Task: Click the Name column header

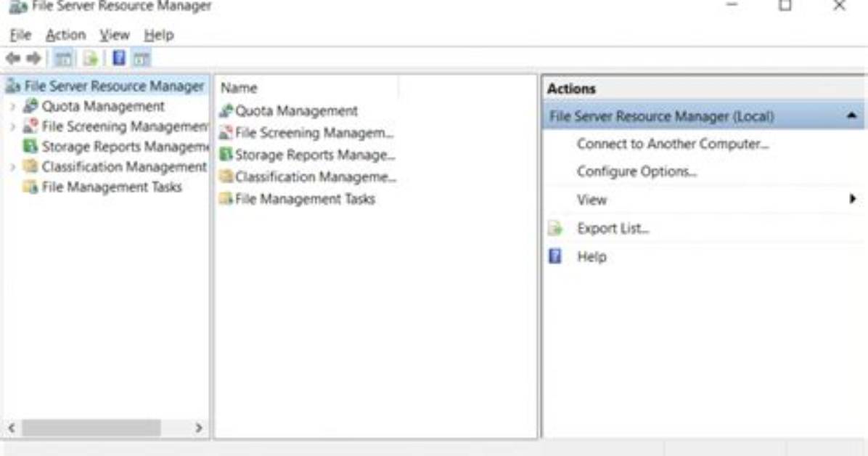Action: 308,88
